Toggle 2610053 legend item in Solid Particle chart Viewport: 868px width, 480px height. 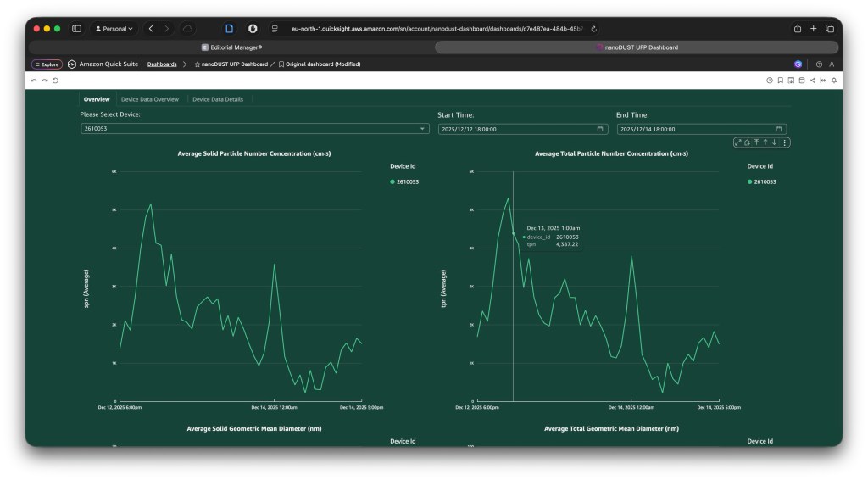pyautogui.click(x=407, y=181)
